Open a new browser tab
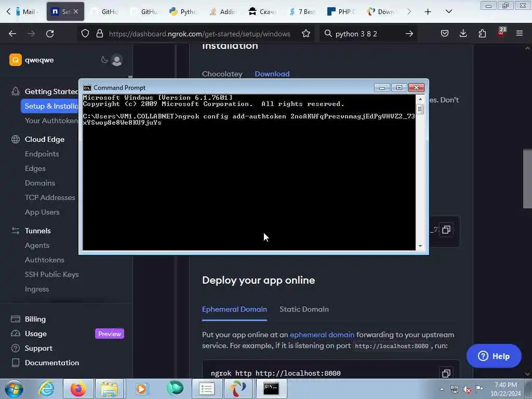The width and height of the screenshot is (532, 399). click(428, 12)
